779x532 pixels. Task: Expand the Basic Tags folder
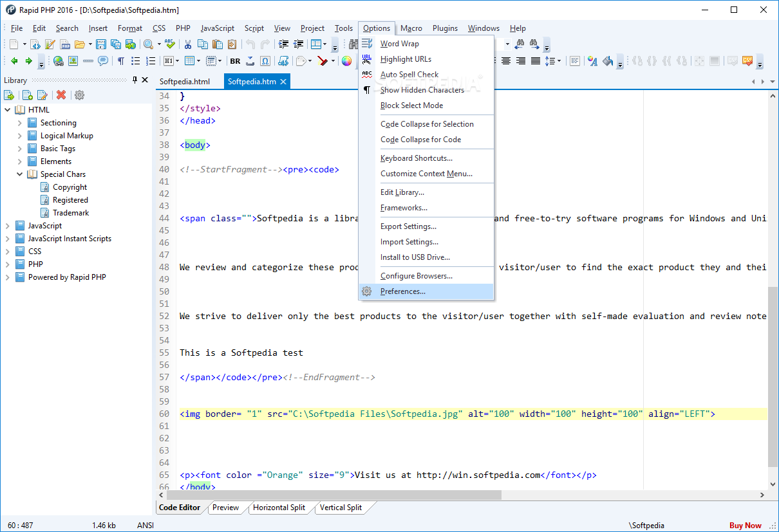[x=19, y=149]
